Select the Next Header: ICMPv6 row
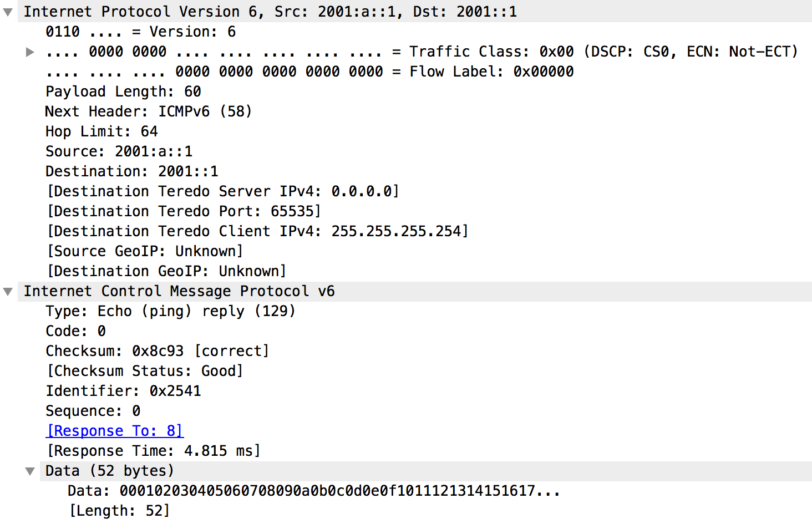Image resolution: width=812 pixels, height=529 pixels. pos(148,112)
